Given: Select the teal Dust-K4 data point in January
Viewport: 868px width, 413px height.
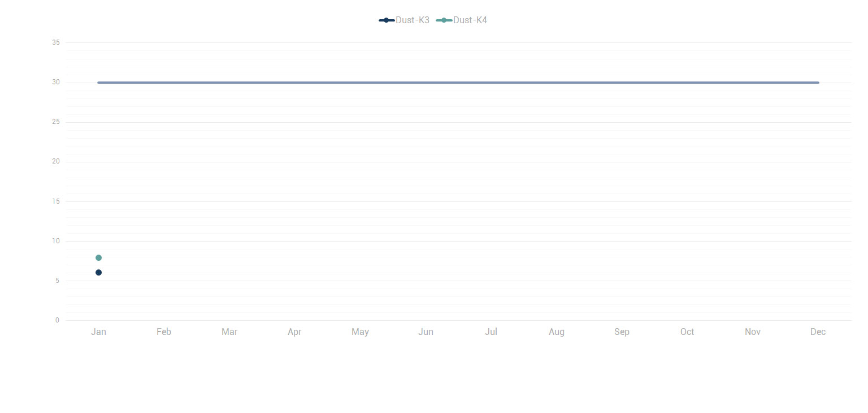Looking at the screenshot, I should (98, 258).
